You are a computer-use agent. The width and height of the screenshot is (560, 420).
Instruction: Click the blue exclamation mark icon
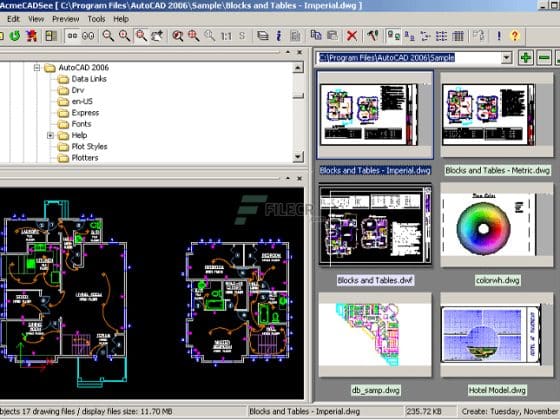point(499,36)
